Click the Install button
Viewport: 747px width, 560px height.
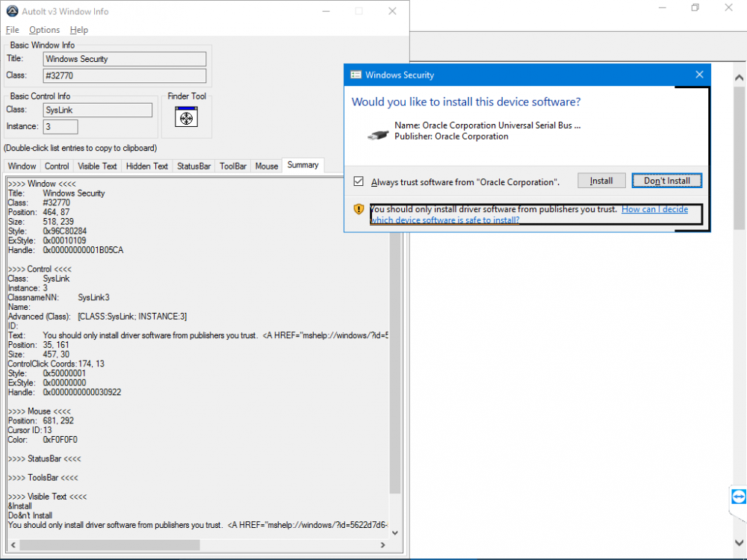click(601, 181)
